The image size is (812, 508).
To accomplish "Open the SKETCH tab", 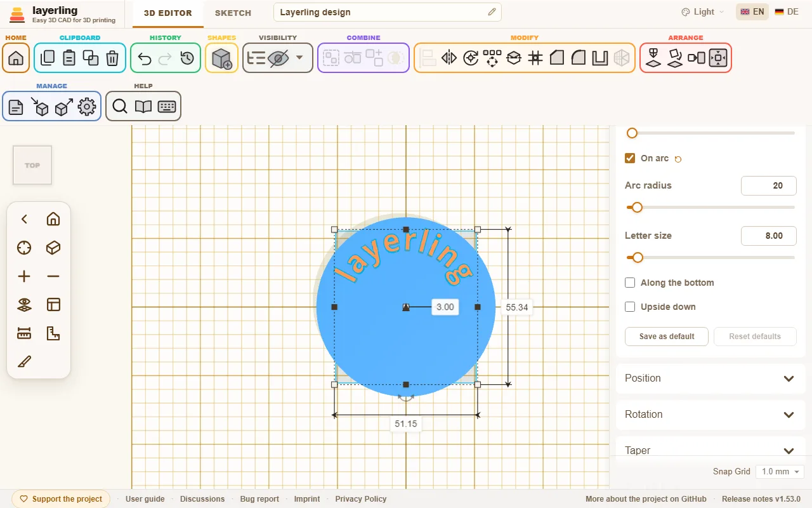I will (x=233, y=13).
